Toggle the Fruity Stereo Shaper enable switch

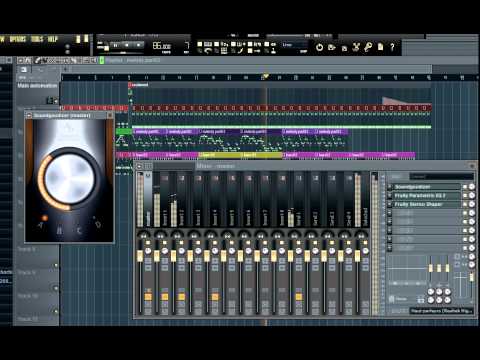coord(465,204)
